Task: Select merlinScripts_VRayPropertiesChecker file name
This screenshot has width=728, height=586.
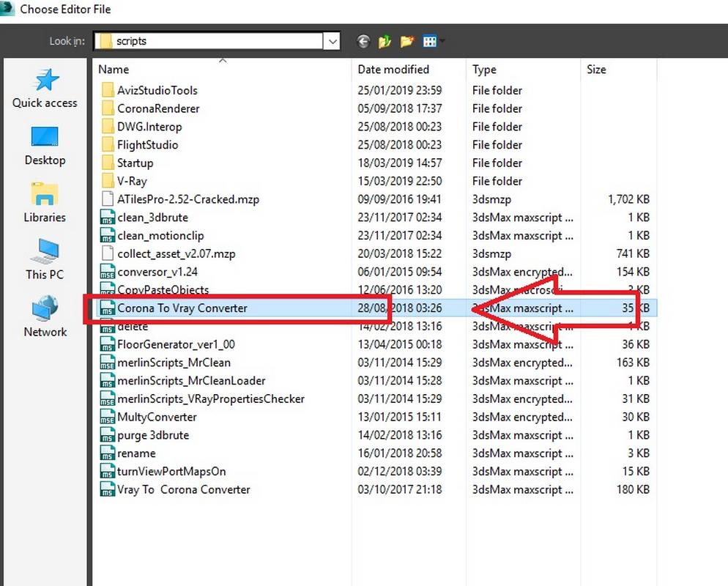Action: pyautogui.click(x=211, y=399)
